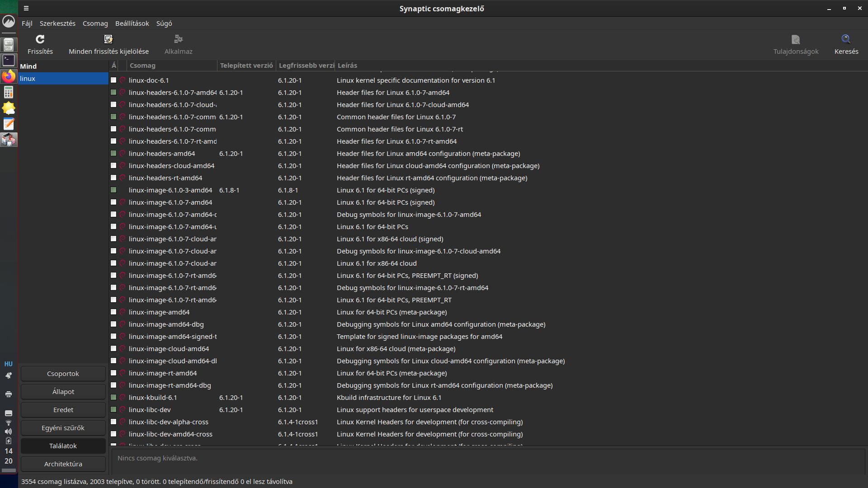Open the Súgó menu

164,23
